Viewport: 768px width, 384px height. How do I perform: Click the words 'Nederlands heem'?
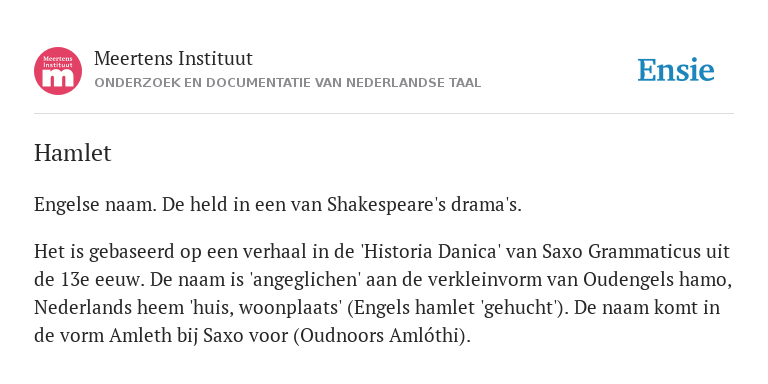pyautogui.click(x=109, y=308)
